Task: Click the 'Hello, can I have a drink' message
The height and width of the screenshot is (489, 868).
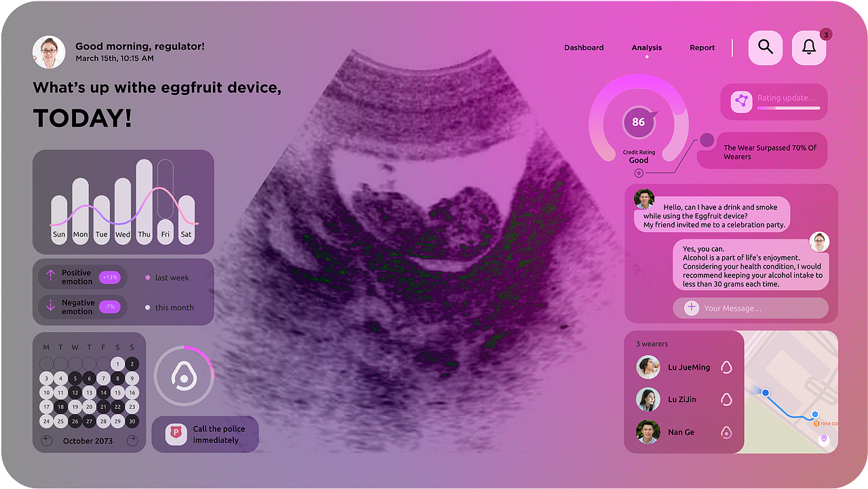Action: pos(712,215)
